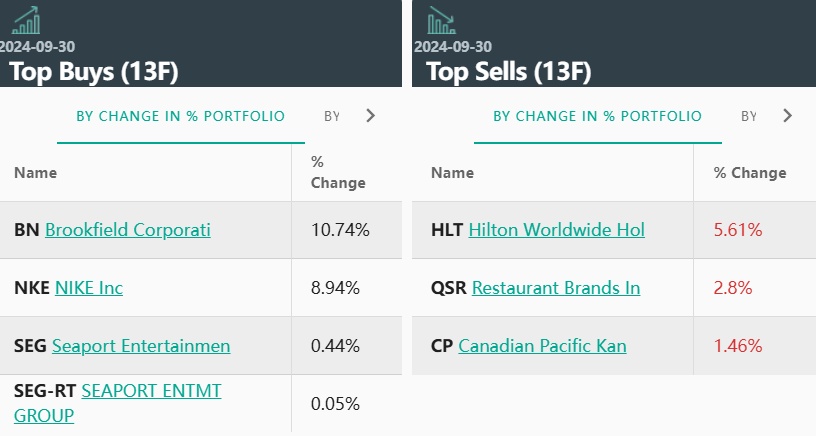Expand more tabs with Top Buys chevron arrow
The image size is (816, 436).
point(371,116)
